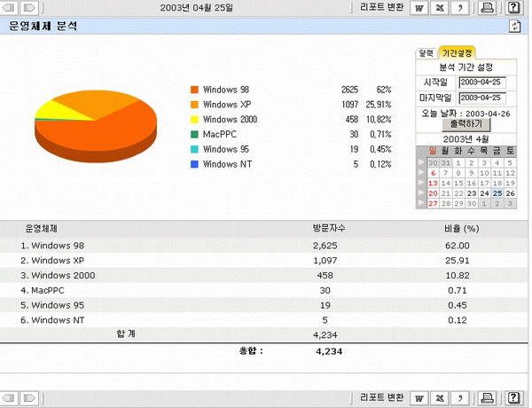The image size is (532, 408).
Task: Click the 운영체제 column header
Action: (x=42, y=229)
